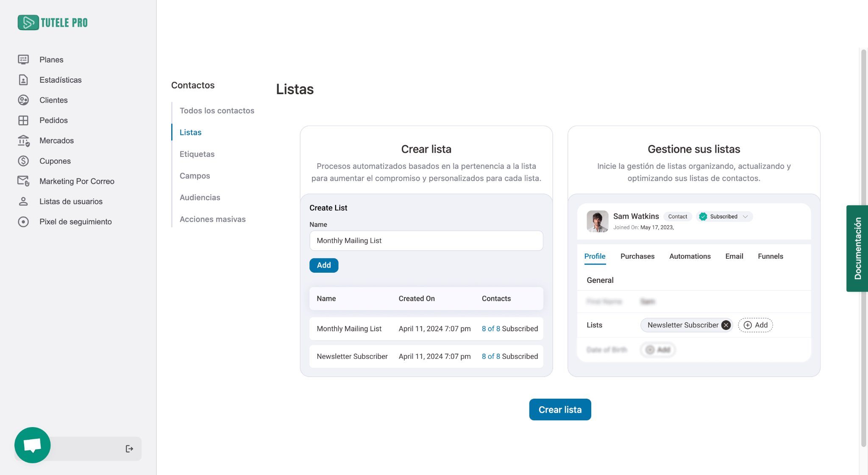The height and width of the screenshot is (475, 868).
Task: Expand the Subscribed status dropdown
Action: tap(745, 217)
